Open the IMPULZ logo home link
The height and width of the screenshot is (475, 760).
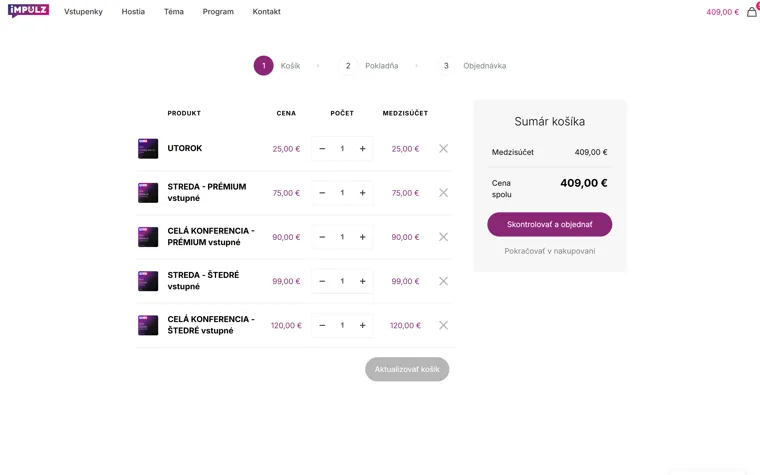point(29,10)
